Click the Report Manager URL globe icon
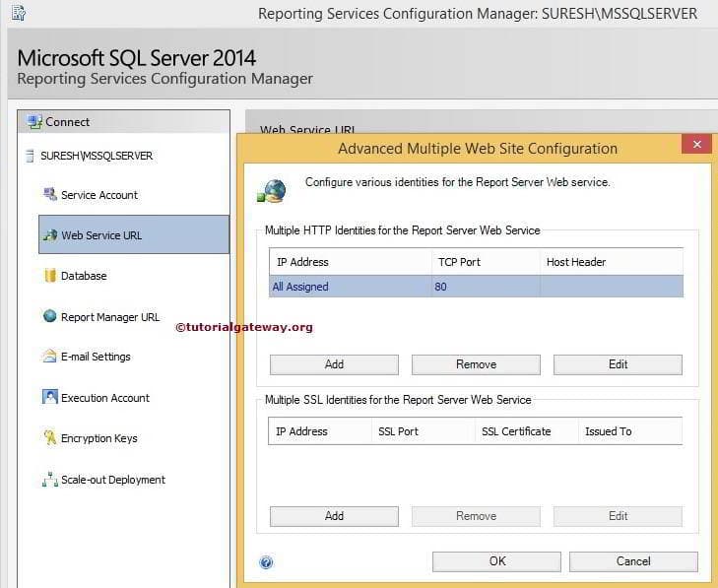 (49, 316)
